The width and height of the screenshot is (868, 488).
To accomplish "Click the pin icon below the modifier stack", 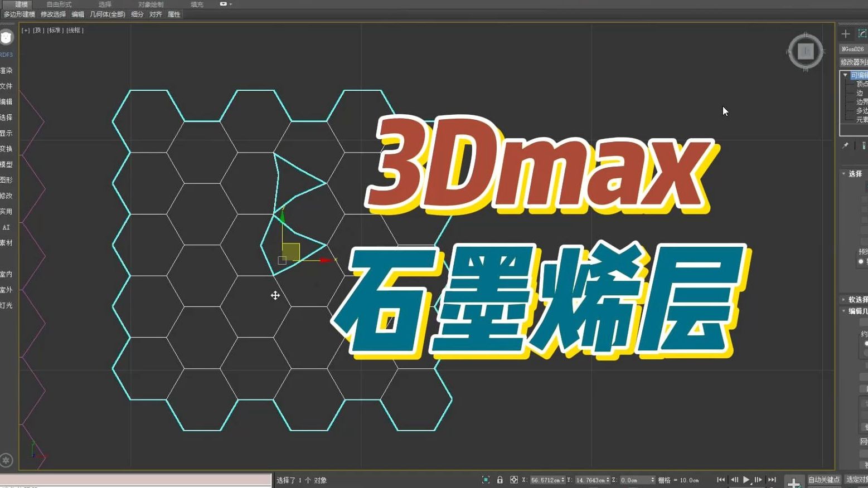I will click(845, 145).
